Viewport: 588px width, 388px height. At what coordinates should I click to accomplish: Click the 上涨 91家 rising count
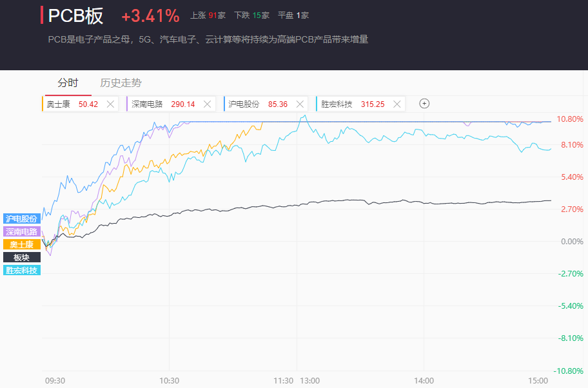point(208,15)
